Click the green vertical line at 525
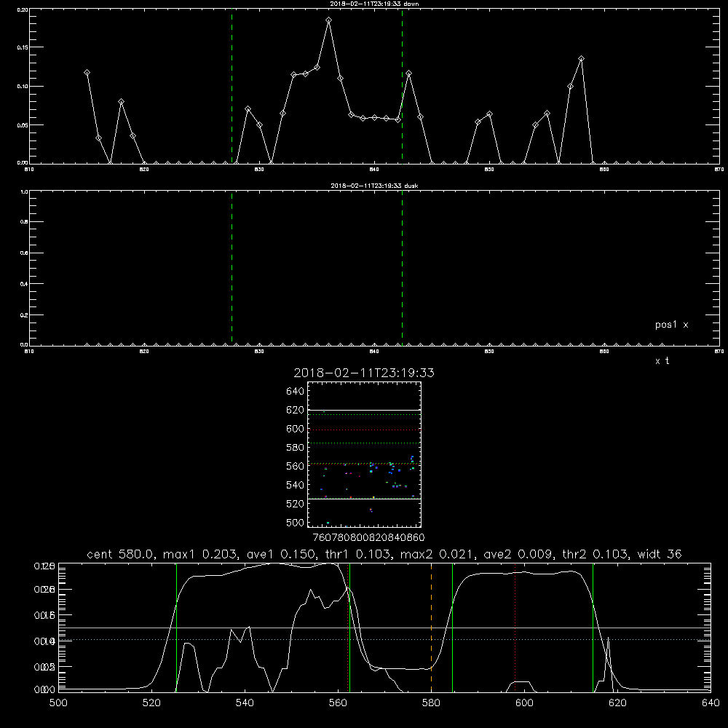The image size is (728, 728). (176, 628)
